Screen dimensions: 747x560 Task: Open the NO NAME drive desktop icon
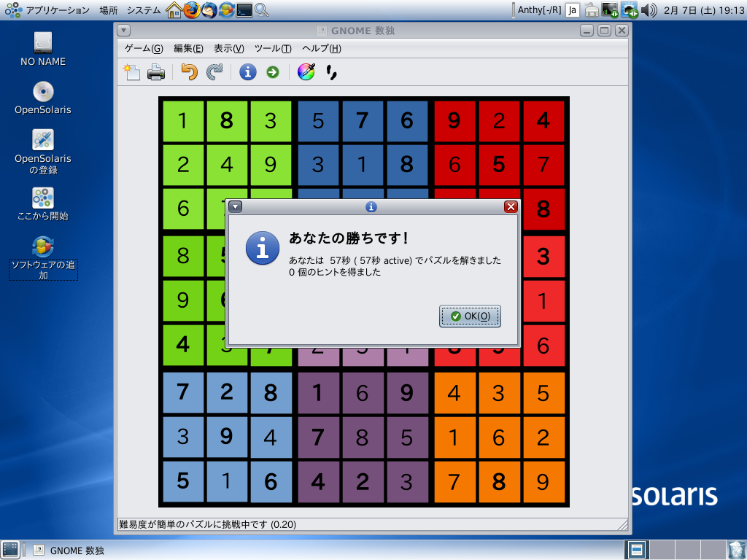[43, 49]
